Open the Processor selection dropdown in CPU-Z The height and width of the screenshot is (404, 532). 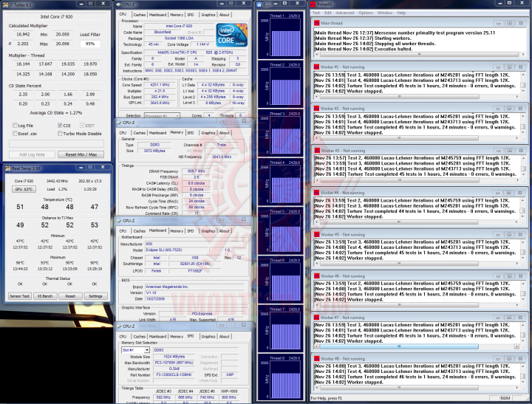162,116
